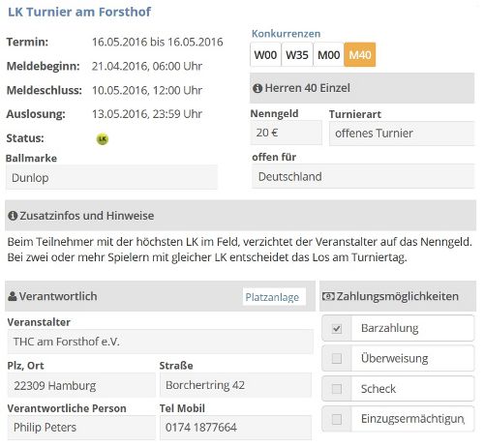Toggle the Barzahlung checkbox

pyautogui.click(x=337, y=328)
